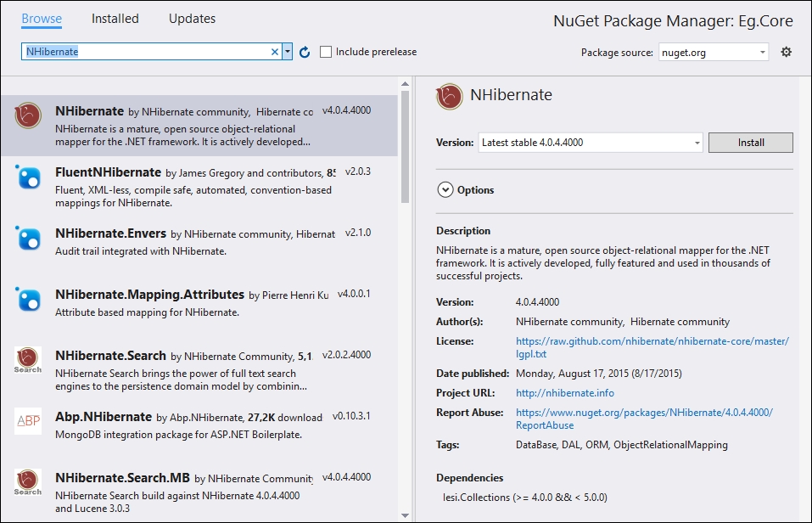Click the NuGet Package Manager: Eg.Core title
The height and width of the screenshot is (523, 812).
[673, 20]
